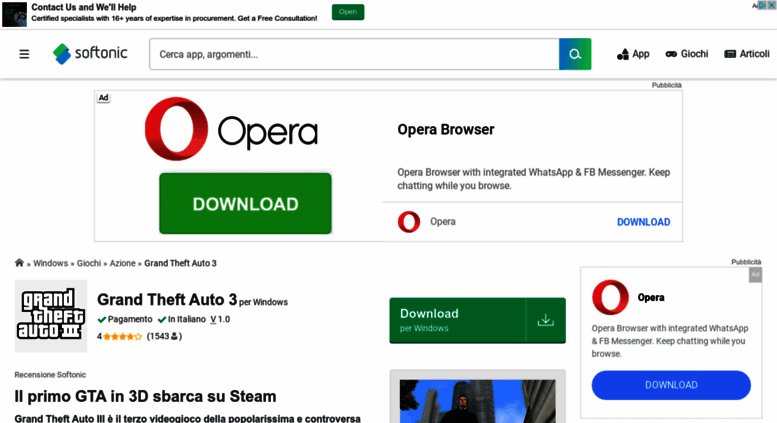Click the Softonic logo
Screen dimensions: 777x423
(x=90, y=53)
